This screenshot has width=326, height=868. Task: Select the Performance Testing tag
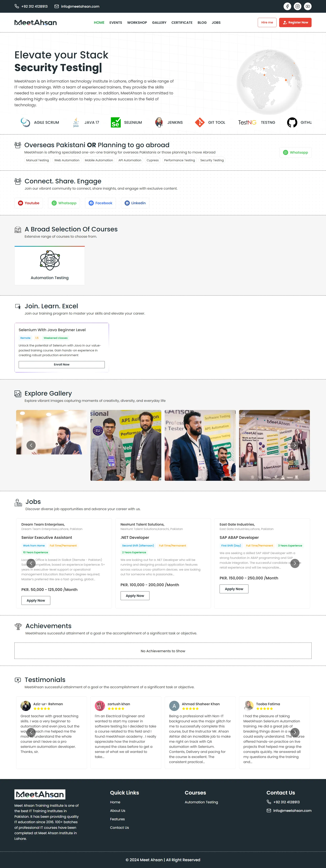tap(179, 160)
